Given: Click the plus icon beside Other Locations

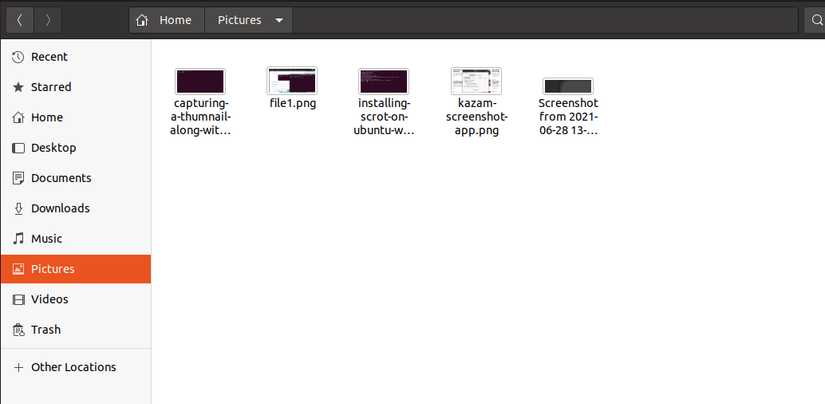Looking at the screenshot, I should (18, 367).
